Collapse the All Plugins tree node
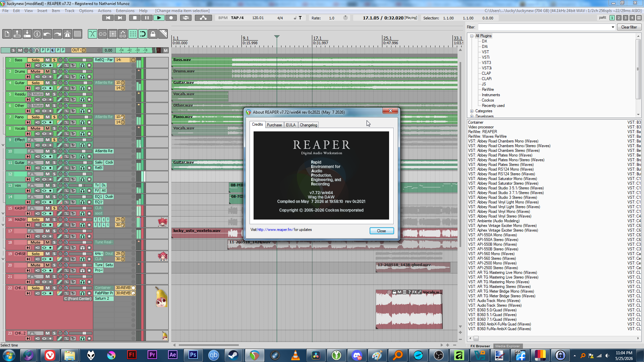This screenshot has height=362, width=644. [x=472, y=36]
